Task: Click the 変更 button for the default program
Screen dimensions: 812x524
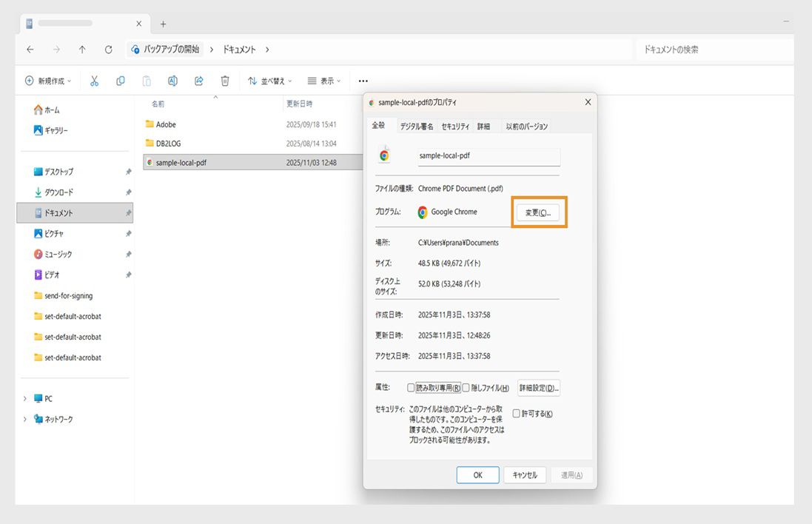Action: pos(539,212)
